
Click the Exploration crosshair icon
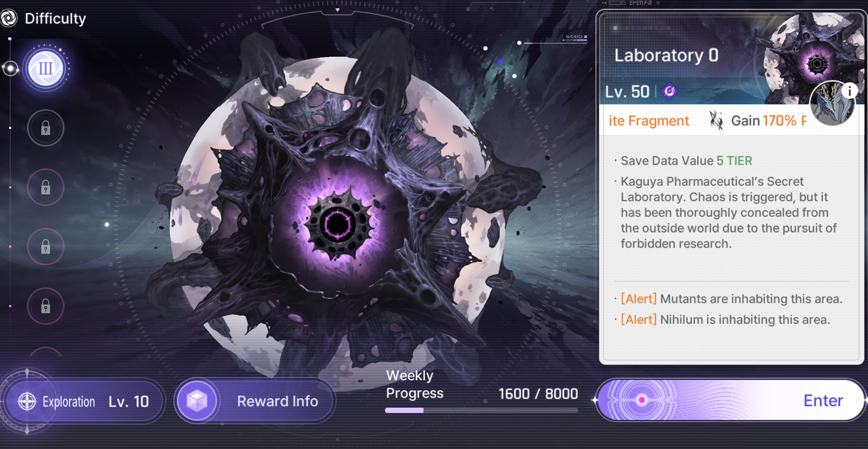pyautogui.click(x=27, y=401)
